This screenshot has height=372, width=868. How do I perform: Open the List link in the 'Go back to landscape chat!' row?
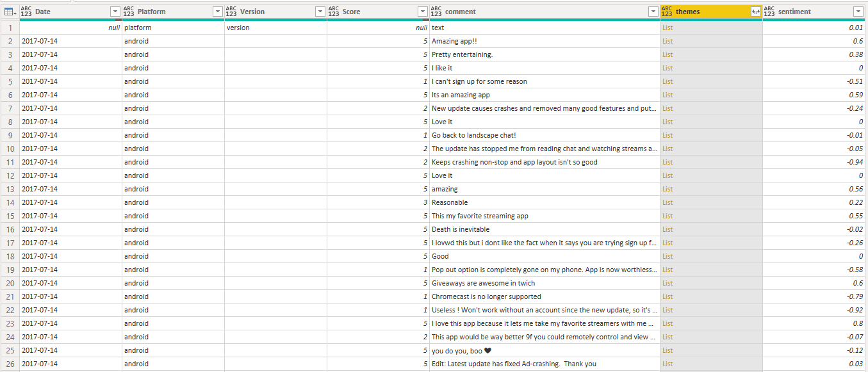point(667,135)
